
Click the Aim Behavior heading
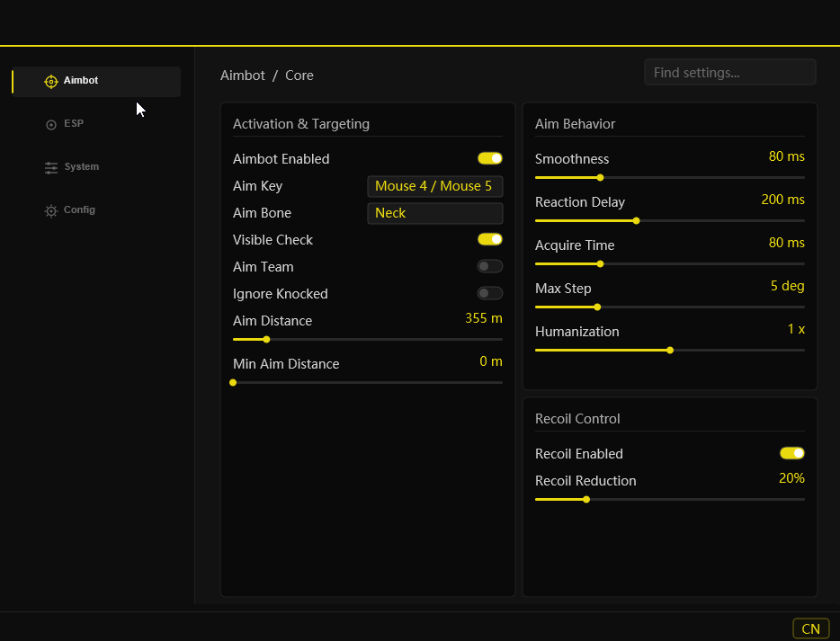point(575,124)
